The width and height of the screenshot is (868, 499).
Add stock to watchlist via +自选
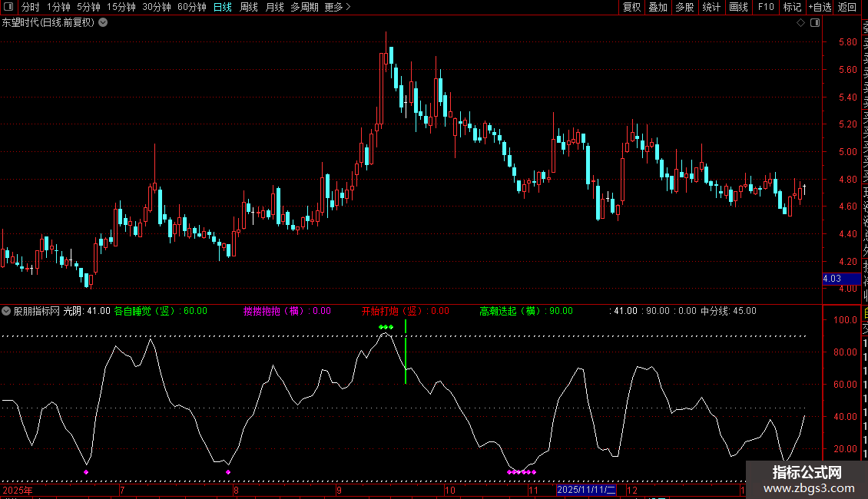tap(820, 7)
